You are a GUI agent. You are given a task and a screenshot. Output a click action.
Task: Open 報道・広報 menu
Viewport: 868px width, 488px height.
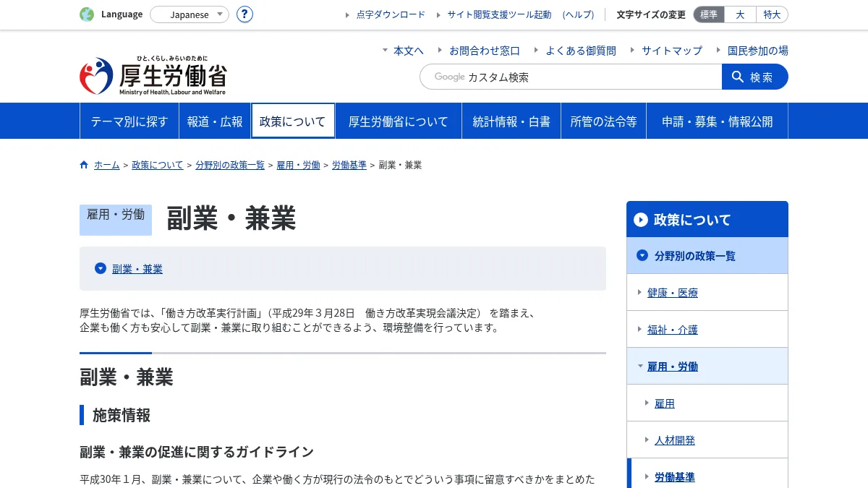point(215,121)
